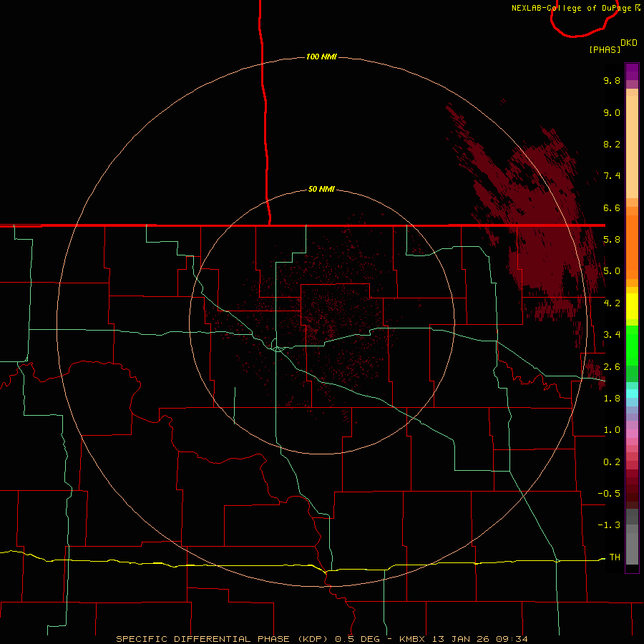Click the 0.2 value on color scale

[x=612, y=462]
